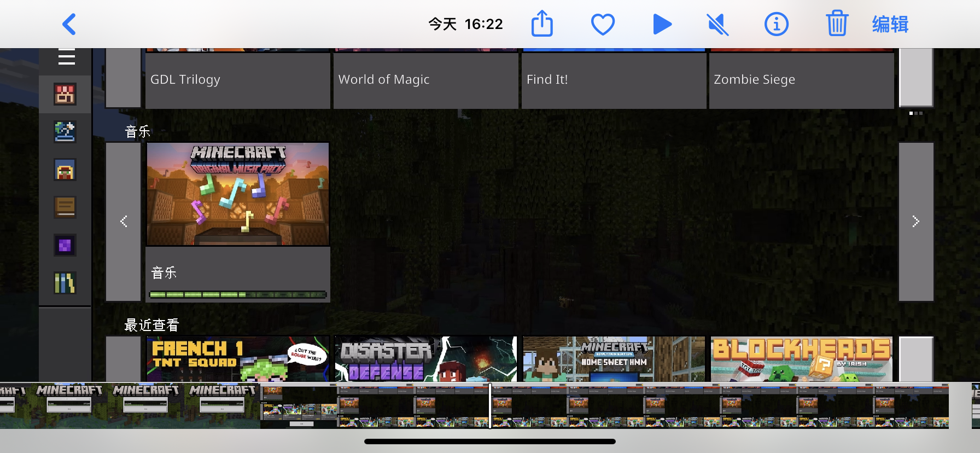Open Minecraft Original Music Pack thumbnail
980x453 pixels.
tap(238, 194)
